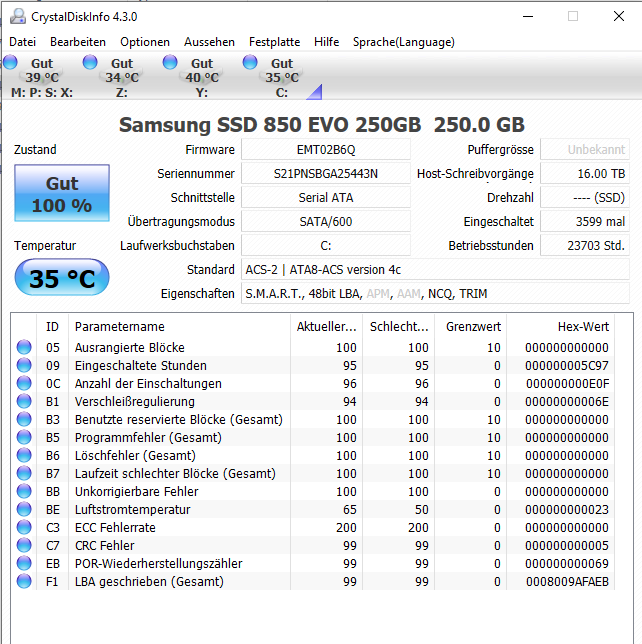
Task: Click the Samsung SSD 850 EVO 250GB title
Action: (x=322, y=124)
